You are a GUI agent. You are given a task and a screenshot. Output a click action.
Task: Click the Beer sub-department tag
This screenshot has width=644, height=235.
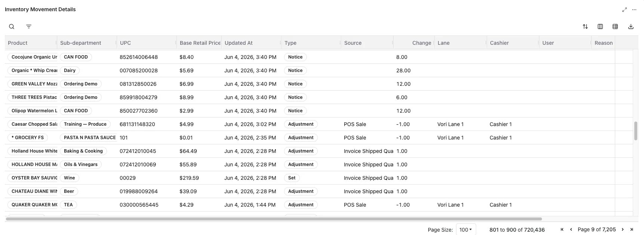(x=69, y=191)
